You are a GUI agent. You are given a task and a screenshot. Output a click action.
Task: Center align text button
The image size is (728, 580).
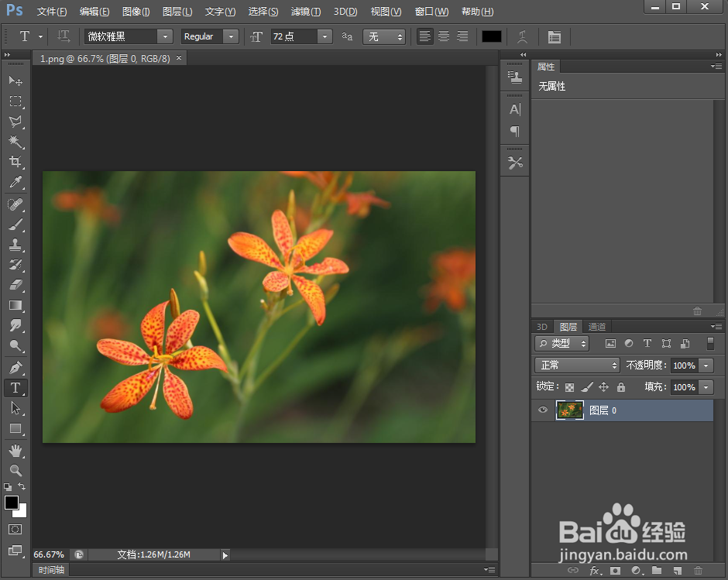(x=444, y=36)
